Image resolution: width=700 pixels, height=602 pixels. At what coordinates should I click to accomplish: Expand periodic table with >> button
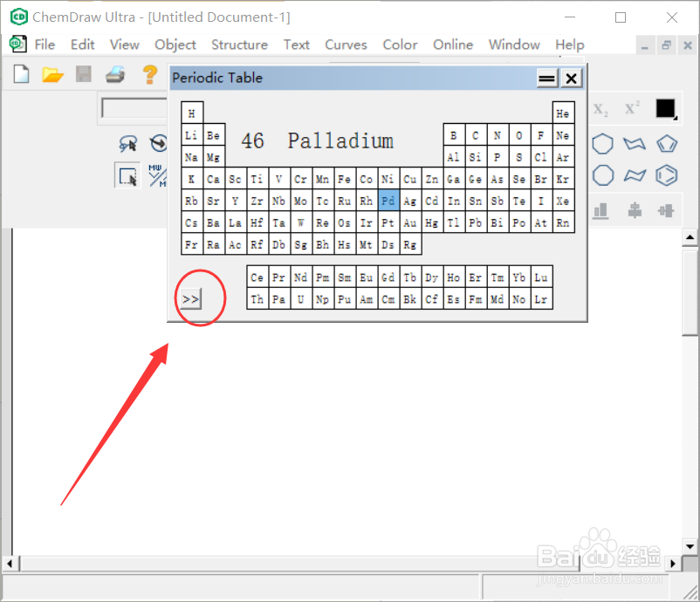point(191,298)
